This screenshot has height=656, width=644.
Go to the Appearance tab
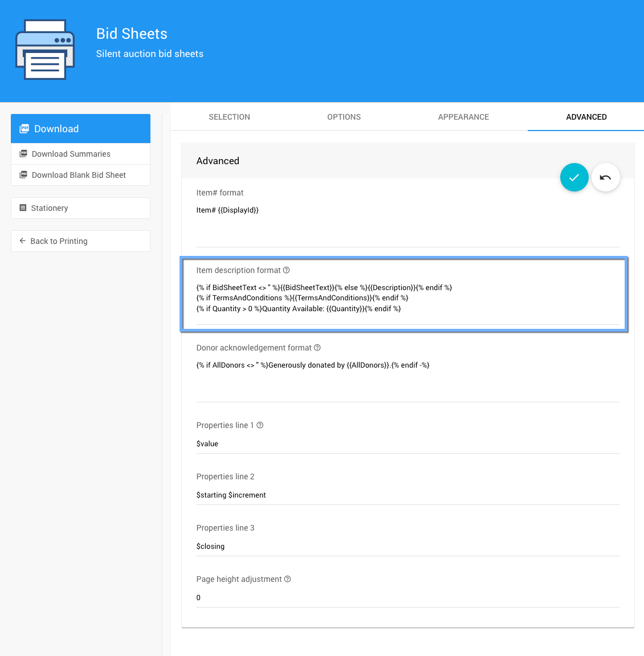pos(463,117)
